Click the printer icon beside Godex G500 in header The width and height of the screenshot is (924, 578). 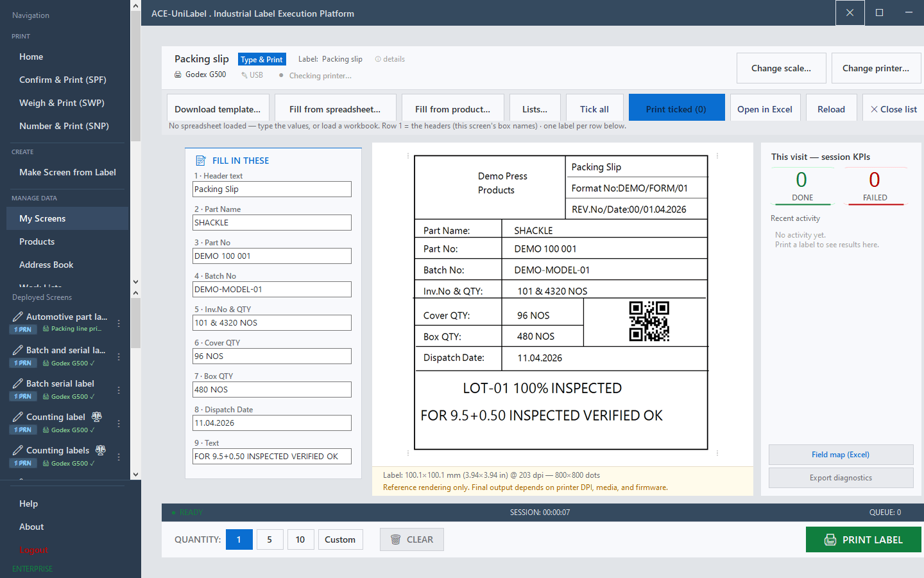point(178,74)
